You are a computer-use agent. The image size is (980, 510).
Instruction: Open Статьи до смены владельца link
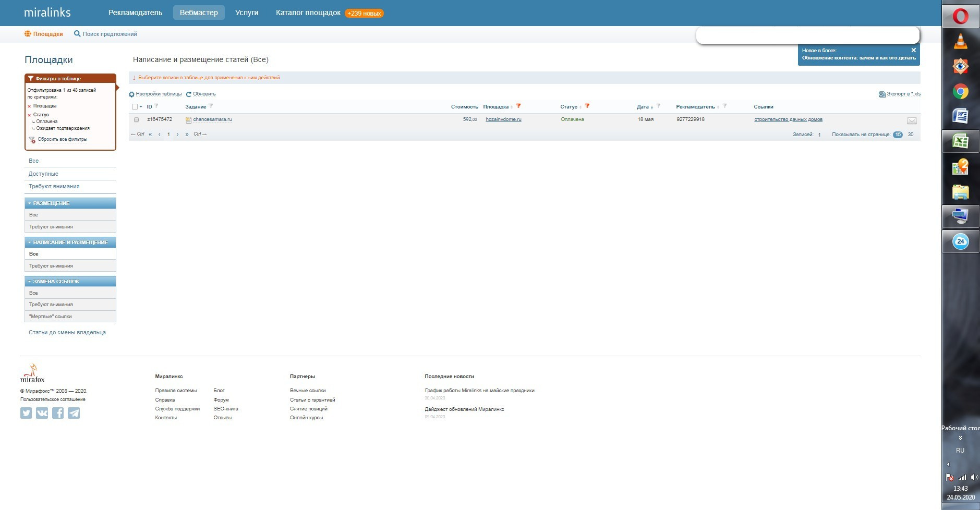coord(67,332)
